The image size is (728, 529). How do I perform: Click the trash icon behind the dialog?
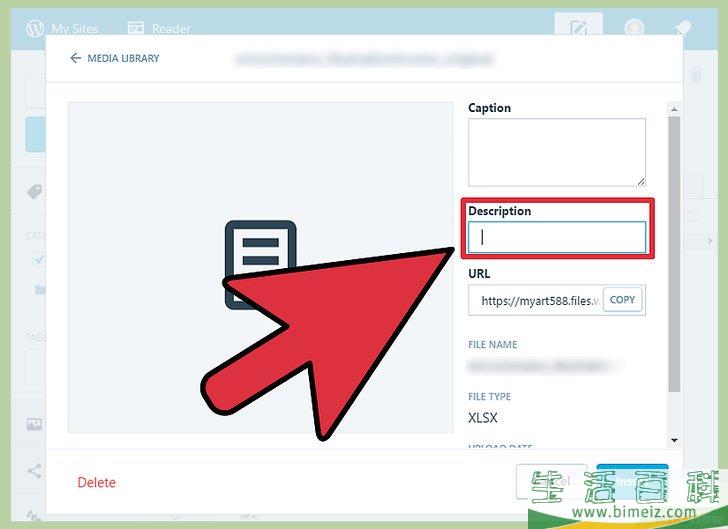[696, 75]
